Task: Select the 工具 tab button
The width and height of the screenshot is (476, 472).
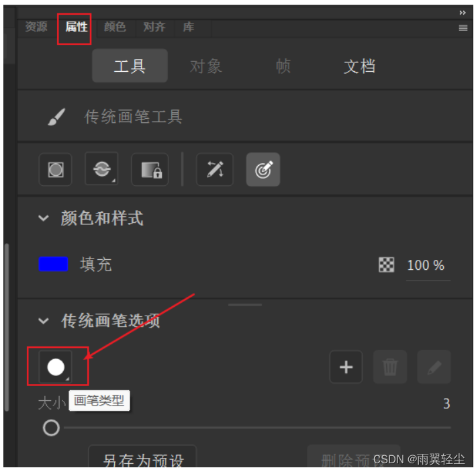Action: 130,66
